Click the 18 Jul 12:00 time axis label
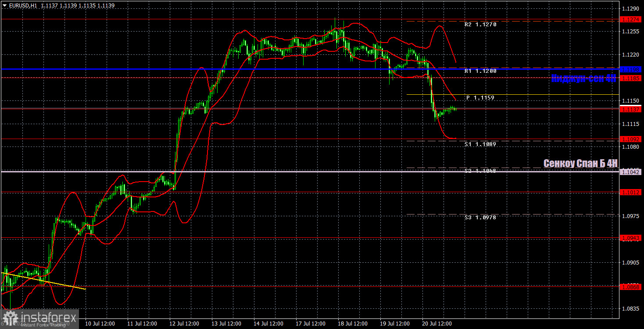Image resolution: width=644 pixels, height=329 pixels. point(352,324)
